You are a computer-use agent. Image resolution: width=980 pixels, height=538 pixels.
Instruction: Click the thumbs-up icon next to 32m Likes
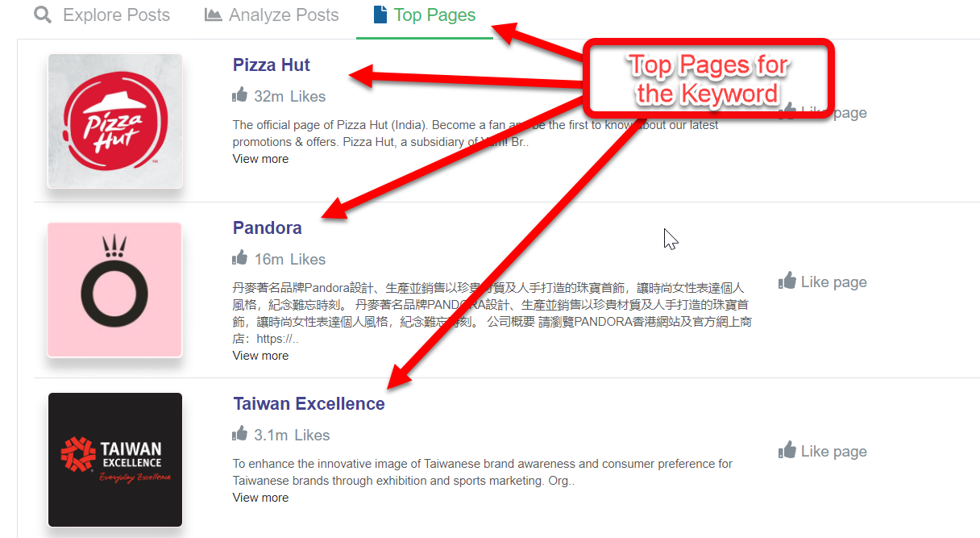click(x=239, y=96)
